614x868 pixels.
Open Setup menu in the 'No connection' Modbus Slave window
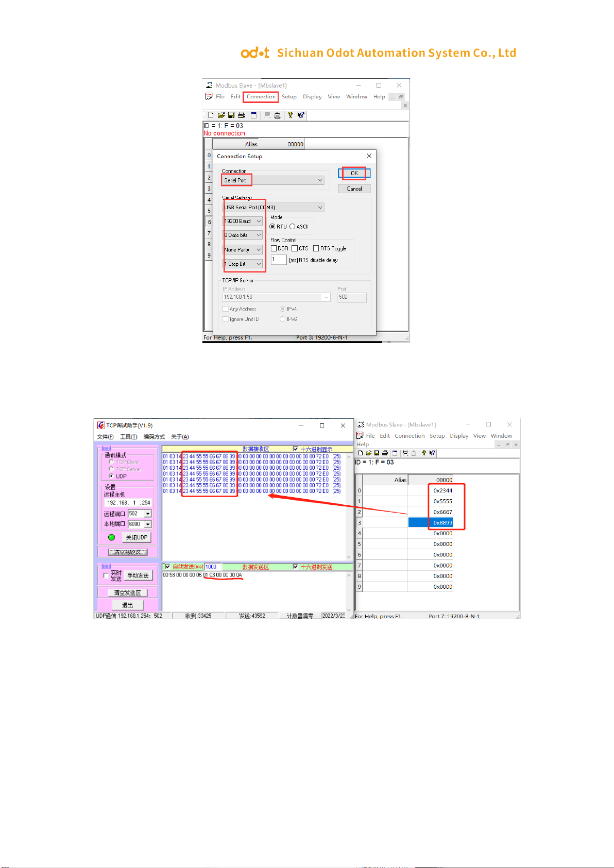coord(289,96)
